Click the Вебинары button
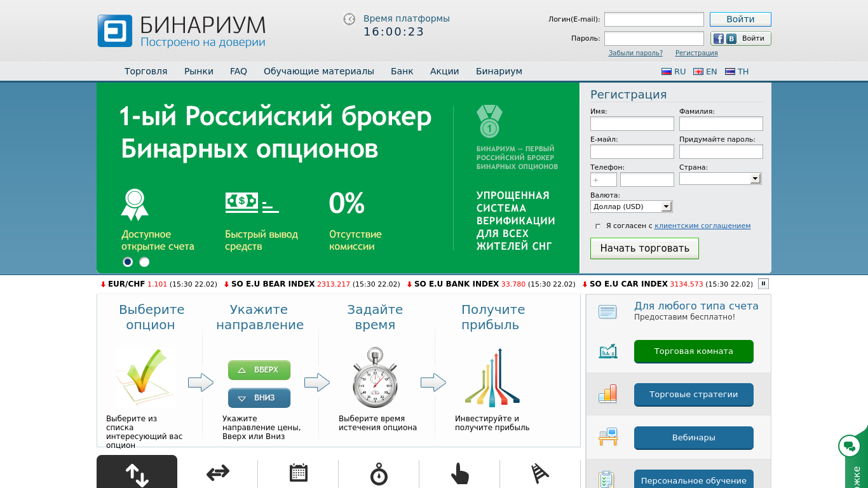868x488 pixels. click(694, 438)
